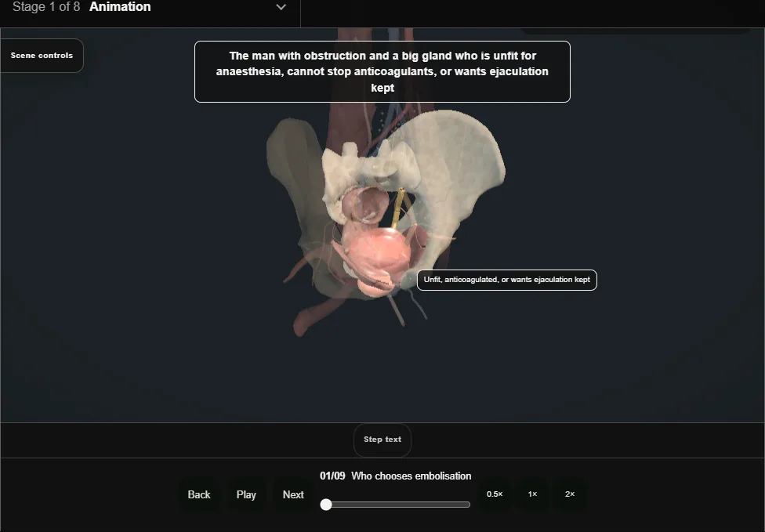Click the Step text button
Screen dimensions: 765x532
click(x=382, y=440)
